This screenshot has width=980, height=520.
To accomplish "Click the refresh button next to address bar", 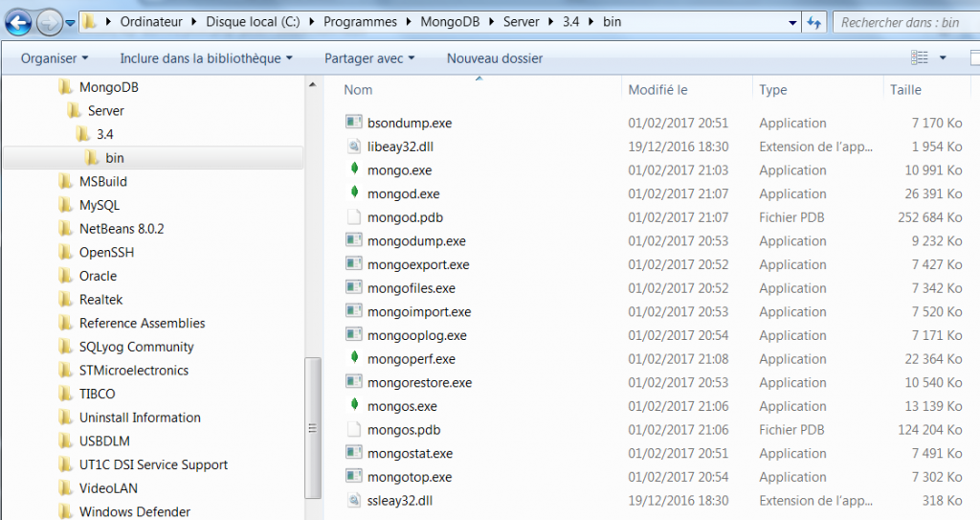I will coord(813,23).
